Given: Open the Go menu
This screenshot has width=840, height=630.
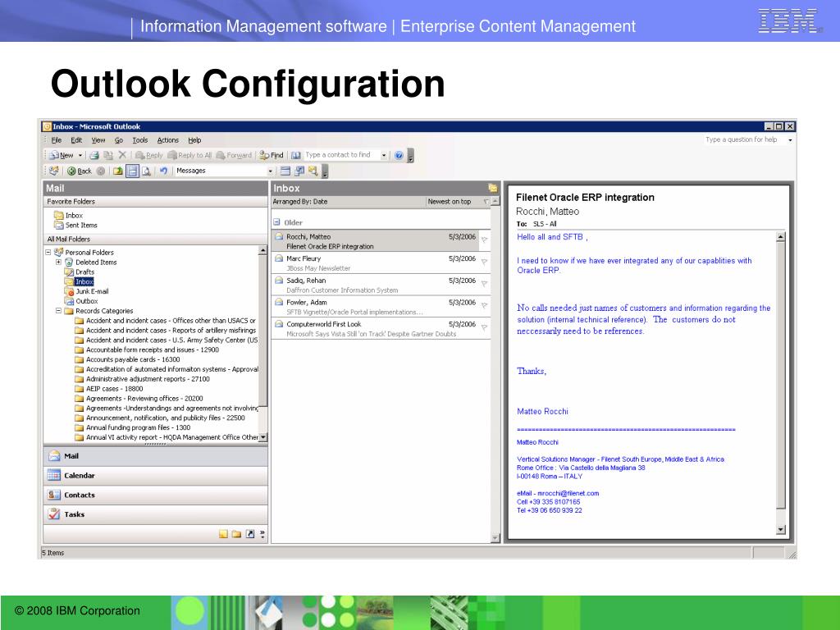Looking at the screenshot, I should 119,140.
